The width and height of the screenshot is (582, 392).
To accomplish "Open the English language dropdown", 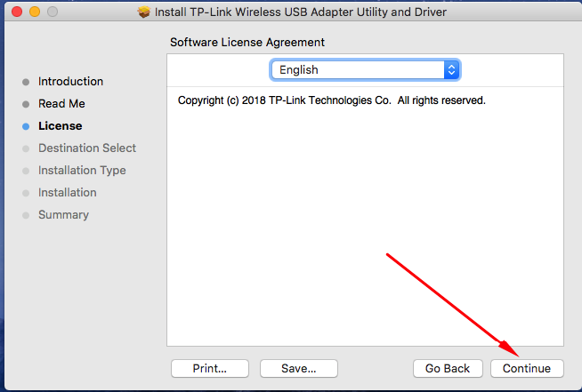I will (365, 69).
